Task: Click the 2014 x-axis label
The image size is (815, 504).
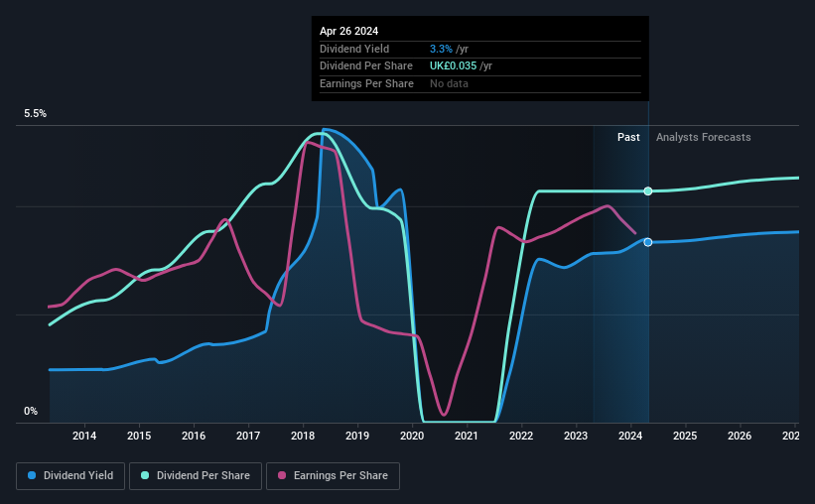Action: coord(84,436)
